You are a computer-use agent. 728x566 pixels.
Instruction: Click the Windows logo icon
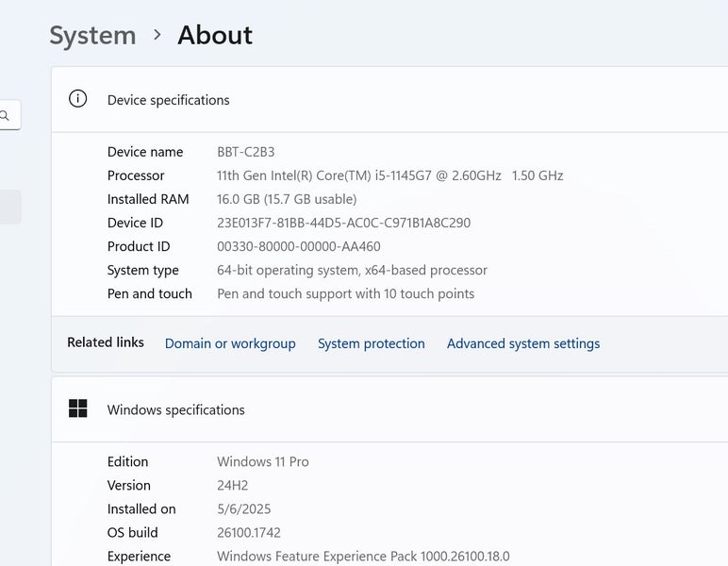(x=78, y=408)
